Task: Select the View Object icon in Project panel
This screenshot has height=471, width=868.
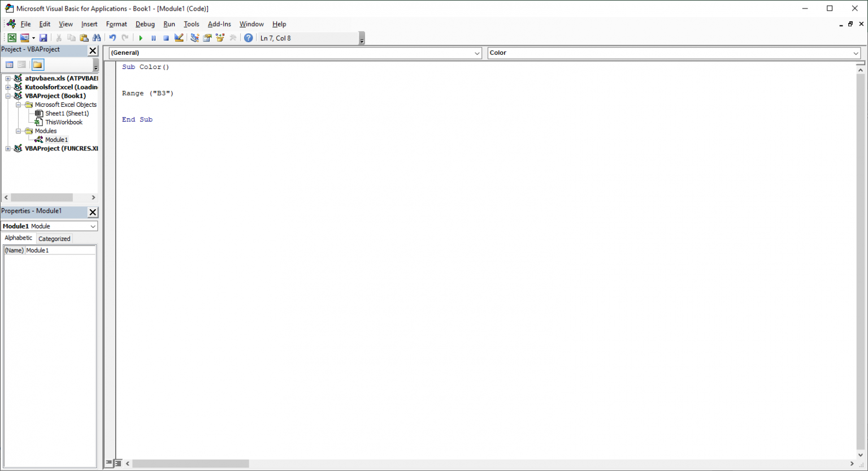Action: click(x=21, y=64)
